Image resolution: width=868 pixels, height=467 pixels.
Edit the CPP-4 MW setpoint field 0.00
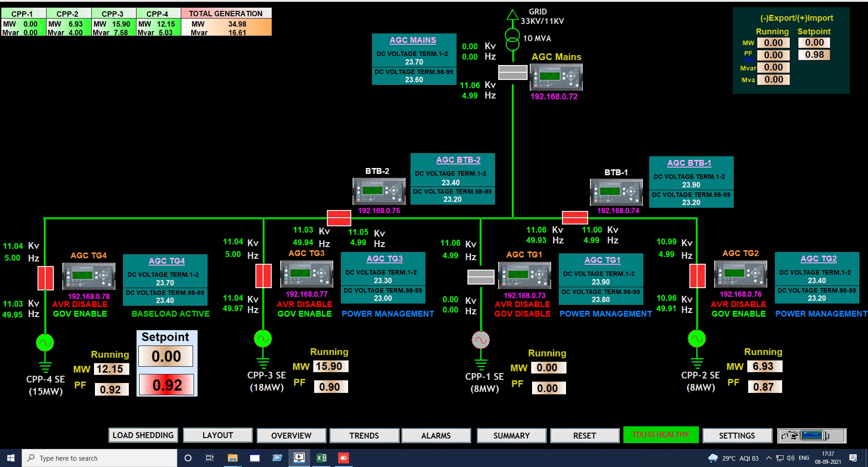[166, 356]
